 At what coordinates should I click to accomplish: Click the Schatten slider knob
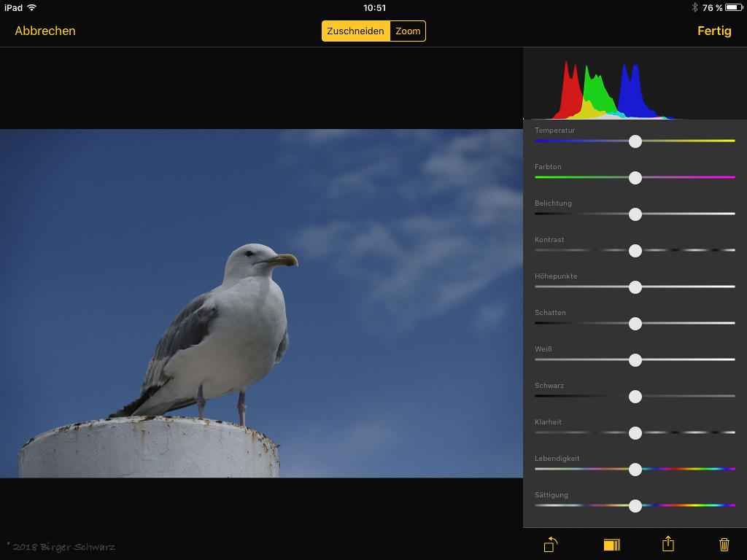(x=635, y=323)
